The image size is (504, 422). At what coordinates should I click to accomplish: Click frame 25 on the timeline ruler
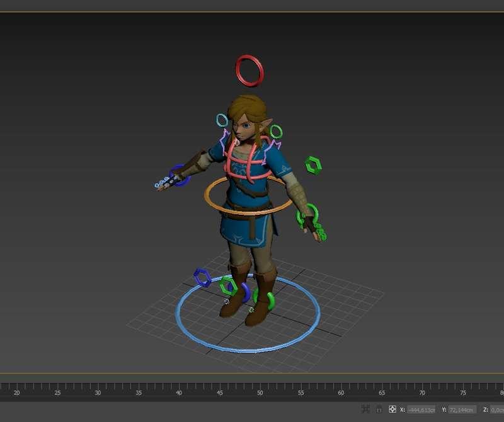click(57, 393)
